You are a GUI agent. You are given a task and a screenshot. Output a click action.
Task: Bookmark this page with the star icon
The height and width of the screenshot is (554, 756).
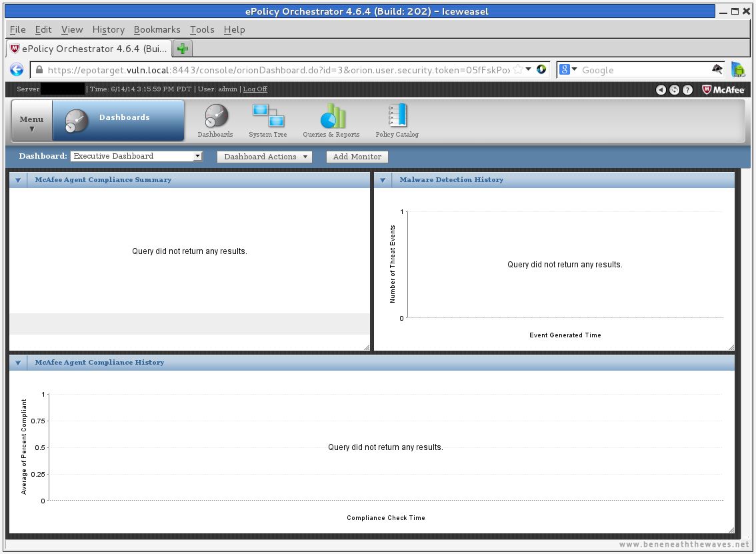(x=518, y=70)
